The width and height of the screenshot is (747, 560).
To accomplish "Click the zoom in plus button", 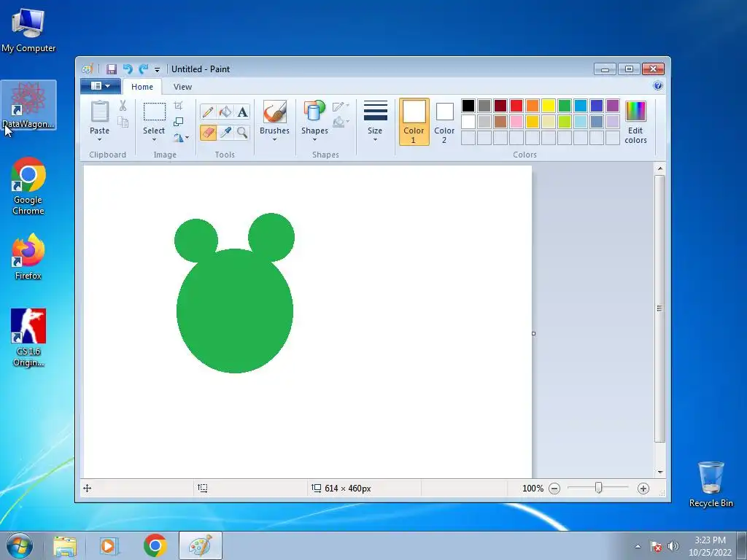I will (643, 489).
